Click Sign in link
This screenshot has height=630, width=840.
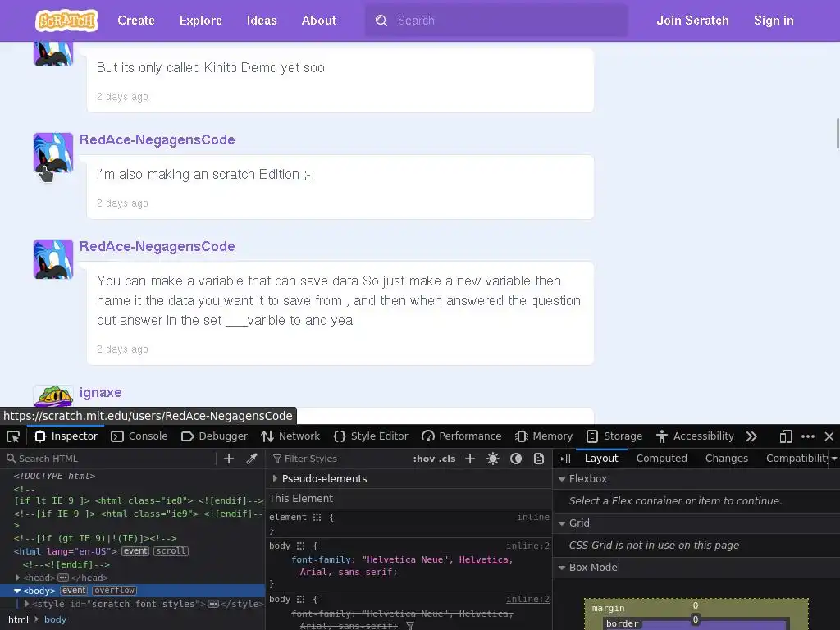point(774,21)
